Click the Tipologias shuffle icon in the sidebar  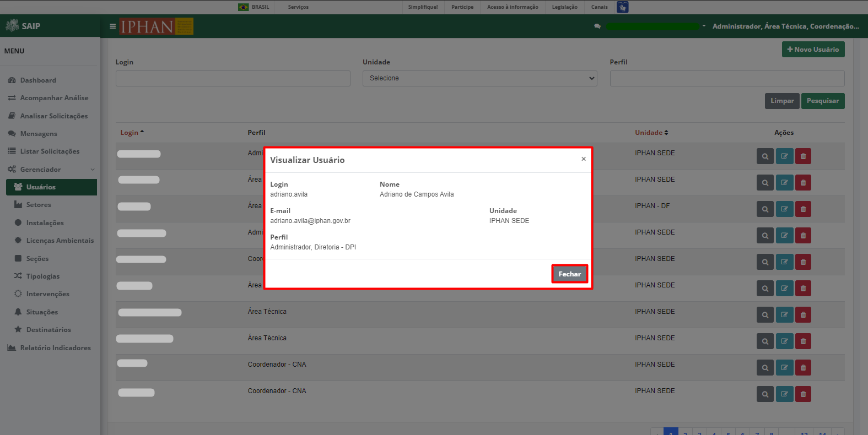(18, 276)
